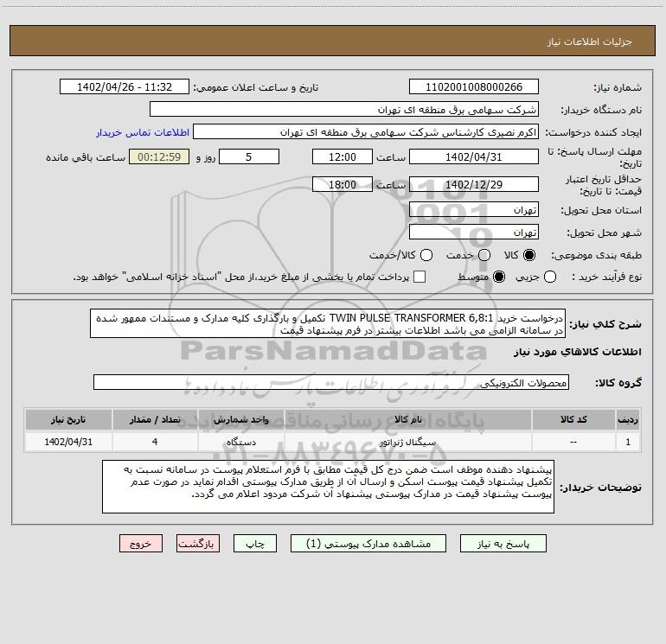Click the price validity date 1402/12/29 field
The image size is (666, 644).
(x=474, y=184)
